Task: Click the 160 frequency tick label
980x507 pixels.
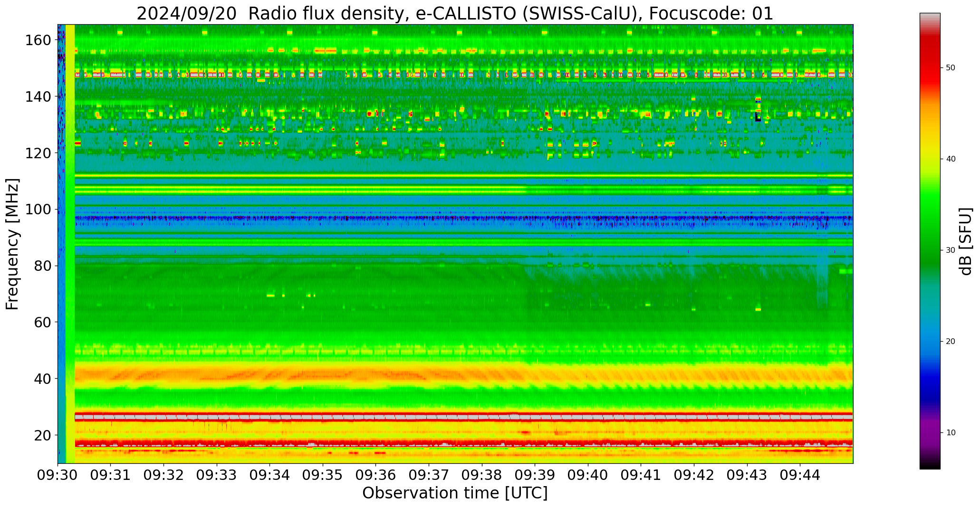Action: coord(38,40)
